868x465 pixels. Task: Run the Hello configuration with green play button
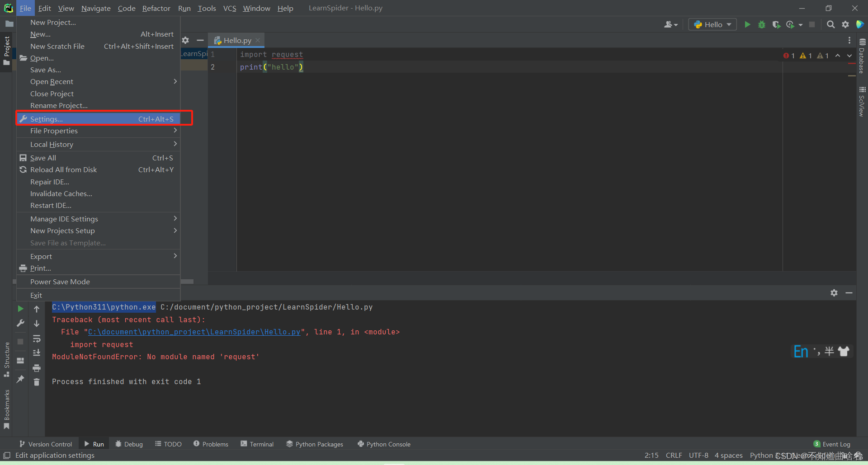[x=747, y=24]
